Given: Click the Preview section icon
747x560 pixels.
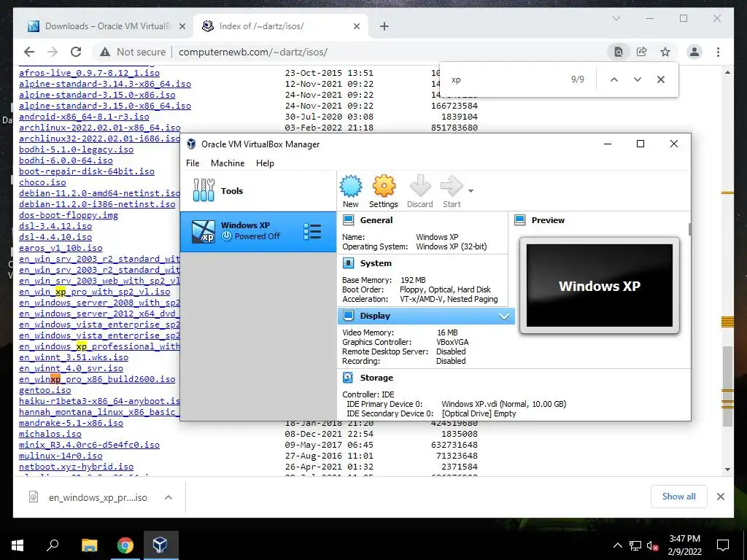Looking at the screenshot, I should click(519, 220).
